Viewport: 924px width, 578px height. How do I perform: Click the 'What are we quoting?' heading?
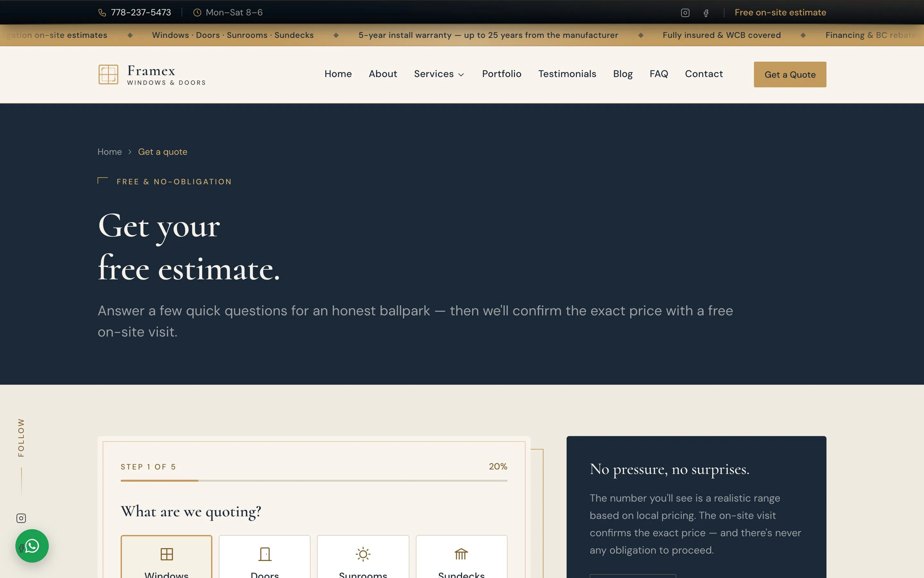pyautogui.click(x=191, y=512)
